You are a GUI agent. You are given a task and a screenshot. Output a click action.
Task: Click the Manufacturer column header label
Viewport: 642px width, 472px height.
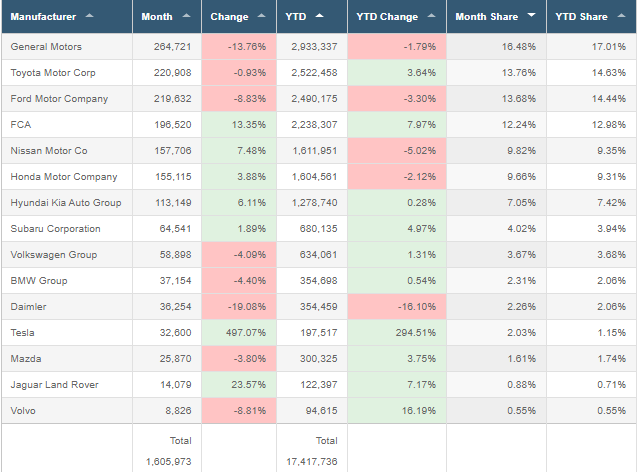tap(43, 17)
